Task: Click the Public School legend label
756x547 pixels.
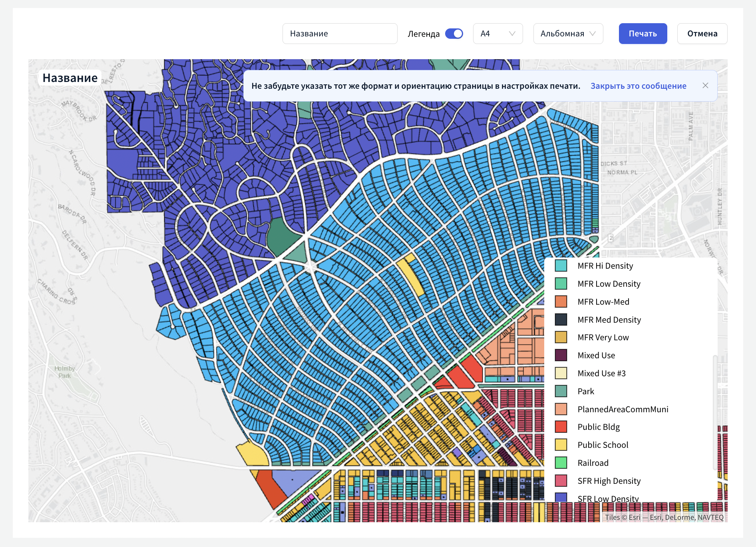Action: click(x=603, y=445)
